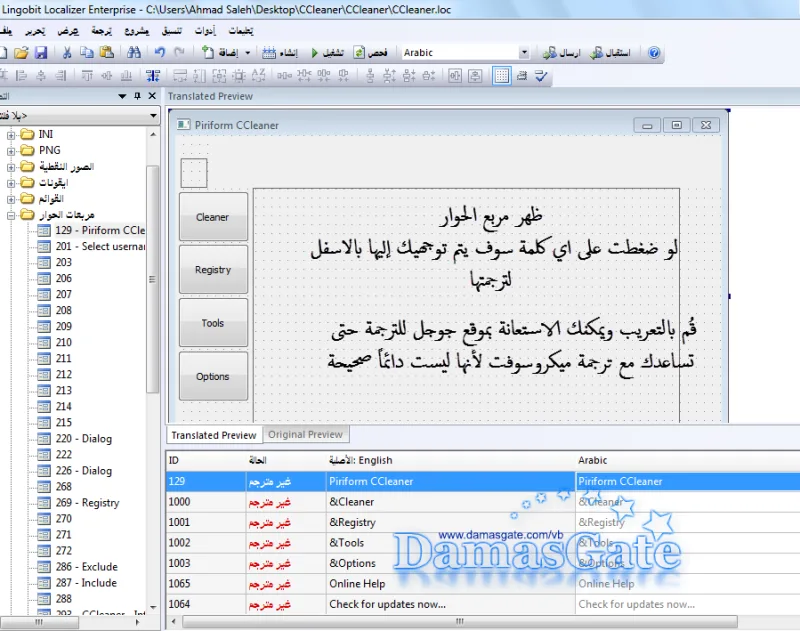Toggle the grid display button in layout toolbar
Viewport: 800px width, 631px height.
[502, 76]
